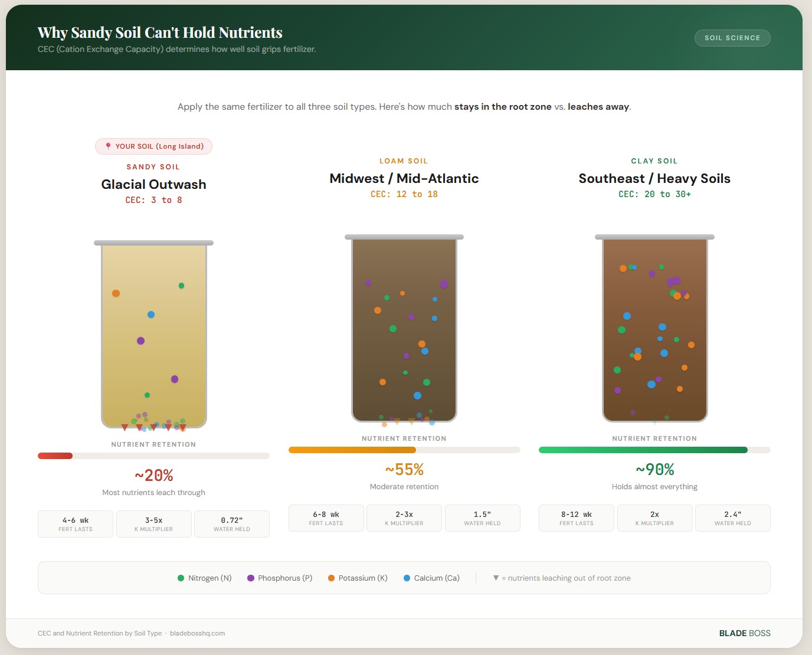The height and width of the screenshot is (655, 812).
Task: Toggle the SOIL SCIENCE pill
Action: point(732,38)
